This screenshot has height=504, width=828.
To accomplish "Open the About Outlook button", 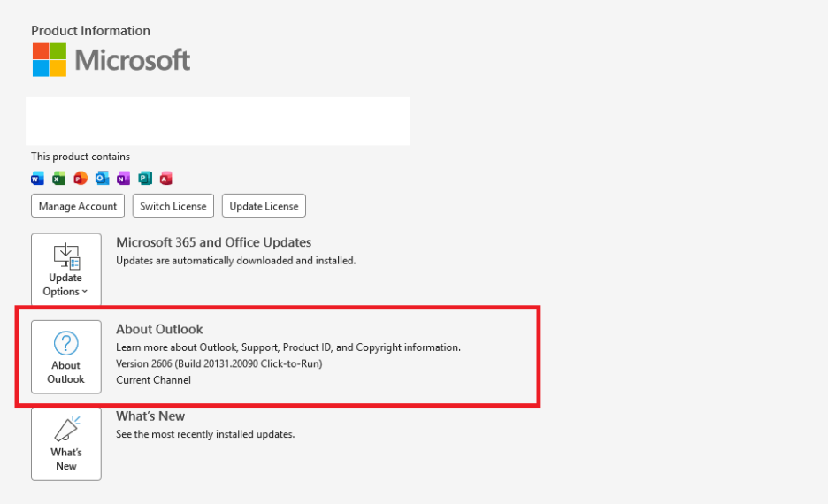I will tap(66, 356).
